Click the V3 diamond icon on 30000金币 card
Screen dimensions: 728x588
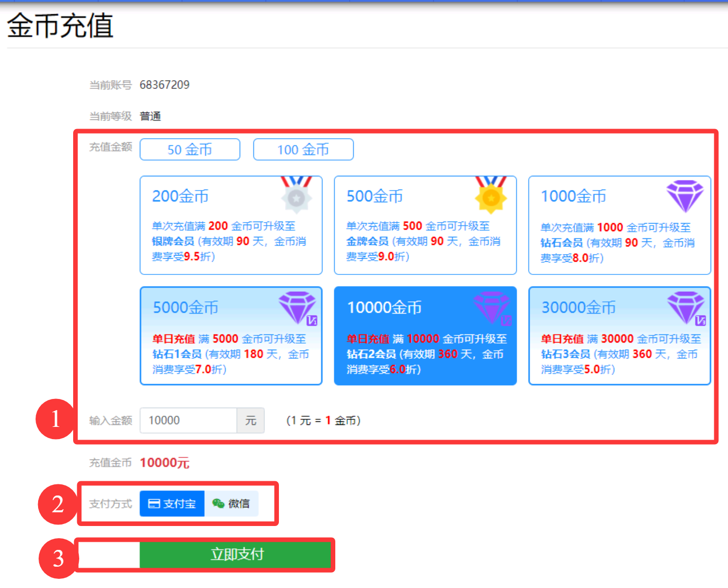pyautogui.click(x=686, y=307)
